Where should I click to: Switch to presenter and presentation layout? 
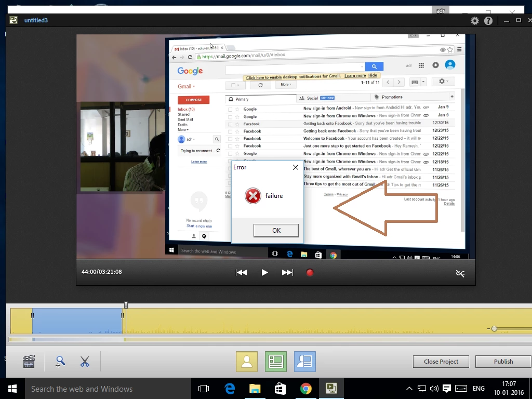(304, 362)
